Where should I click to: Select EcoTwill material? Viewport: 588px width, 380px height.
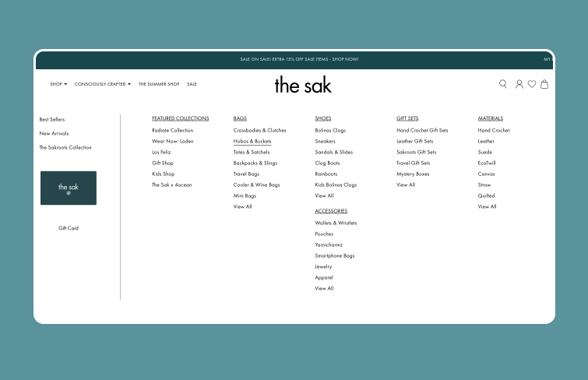pyautogui.click(x=487, y=163)
